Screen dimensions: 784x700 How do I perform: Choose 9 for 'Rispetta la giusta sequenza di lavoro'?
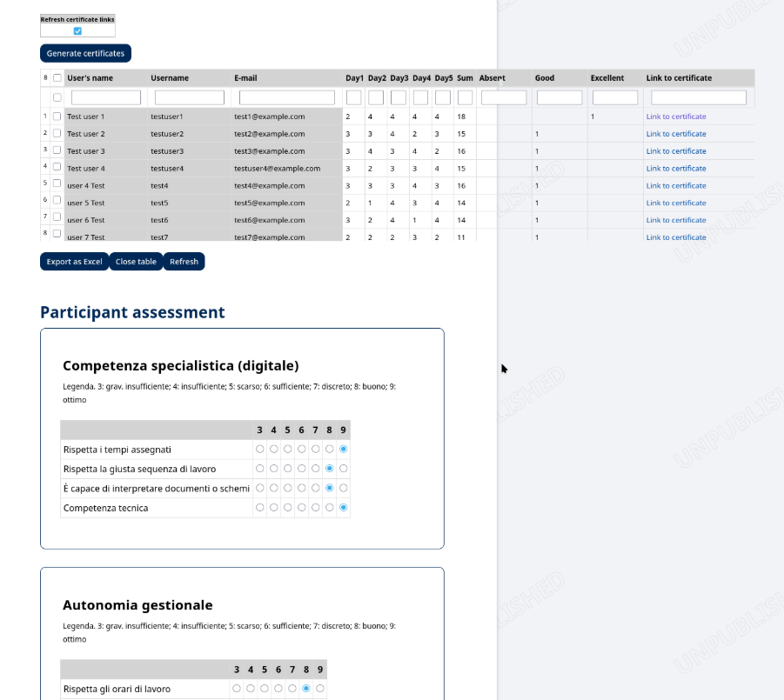point(344,469)
